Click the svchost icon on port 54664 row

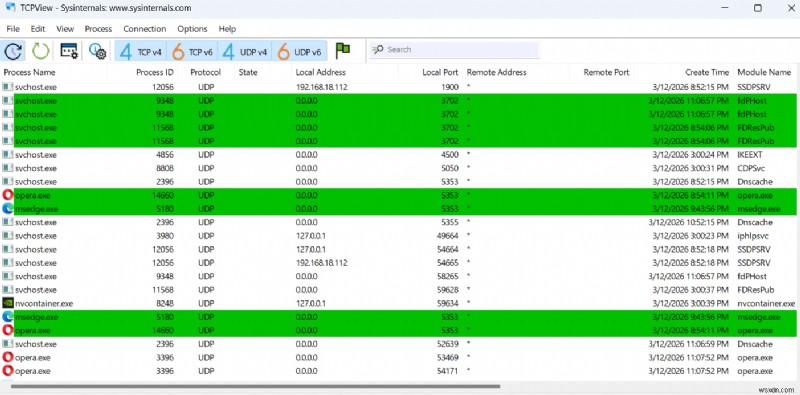pyautogui.click(x=8, y=249)
